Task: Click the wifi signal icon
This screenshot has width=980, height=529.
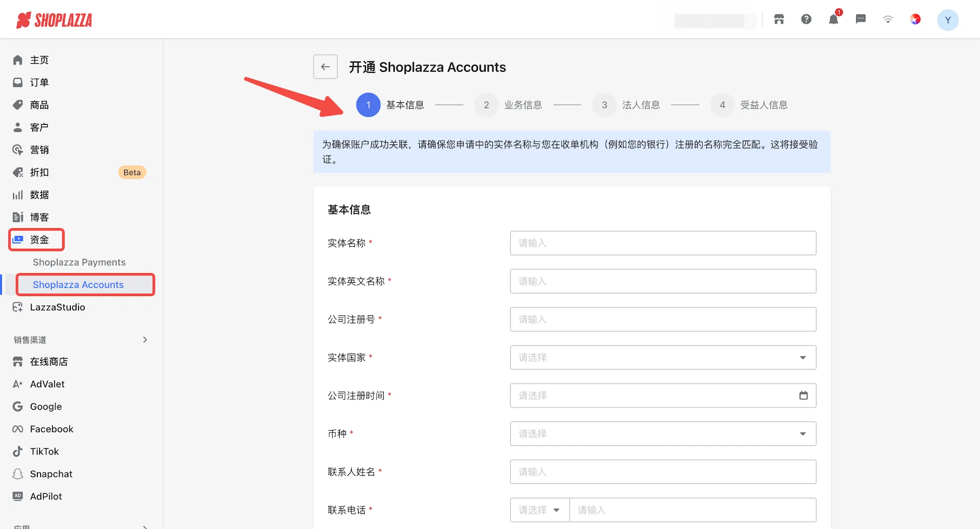Action: (x=888, y=19)
